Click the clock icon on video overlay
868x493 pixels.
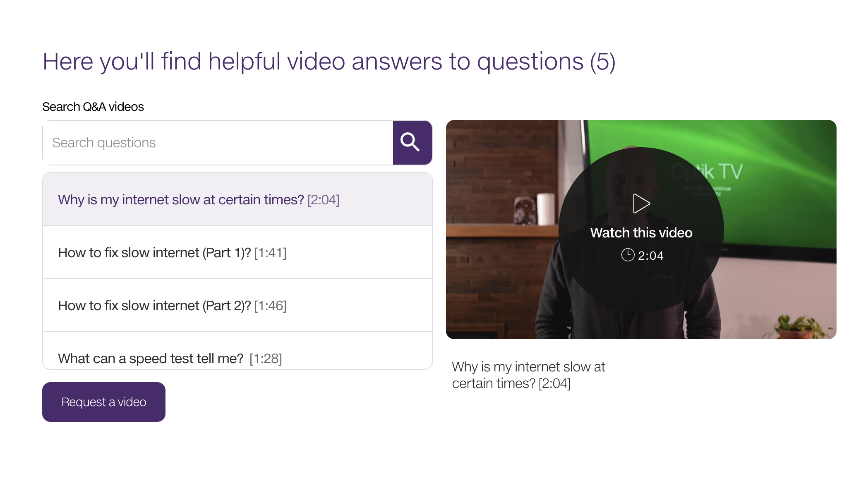pyautogui.click(x=628, y=255)
